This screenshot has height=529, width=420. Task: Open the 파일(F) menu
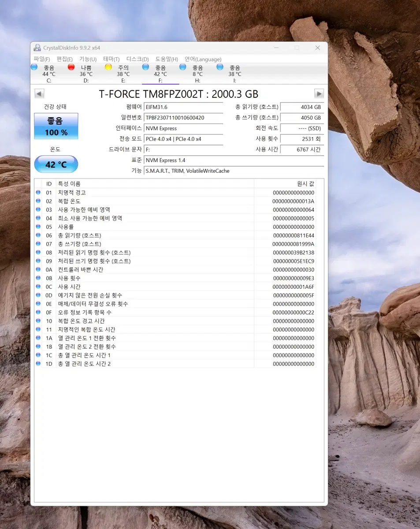pos(42,59)
